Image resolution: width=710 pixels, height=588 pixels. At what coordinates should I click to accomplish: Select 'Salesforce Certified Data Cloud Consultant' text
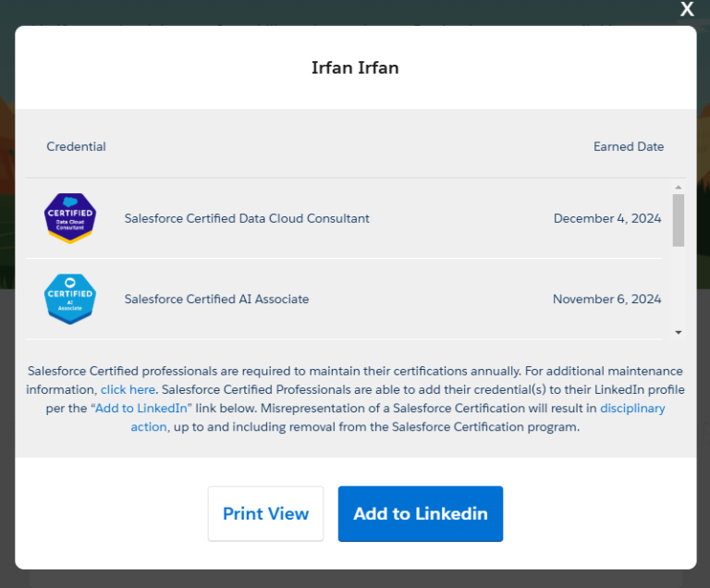pyautogui.click(x=247, y=218)
